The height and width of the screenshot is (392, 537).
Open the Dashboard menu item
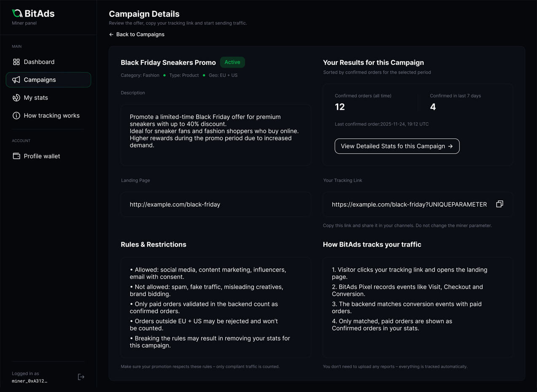click(x=48, y=62)
